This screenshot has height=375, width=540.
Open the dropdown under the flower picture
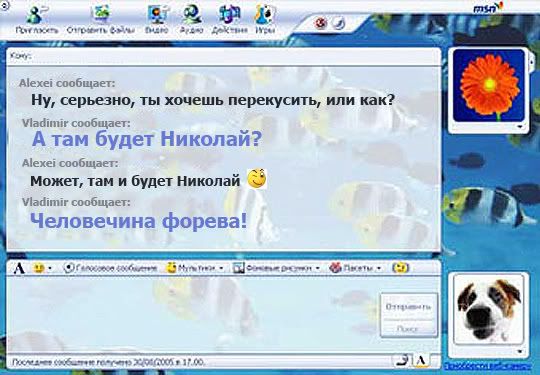[x=520, y=127]
